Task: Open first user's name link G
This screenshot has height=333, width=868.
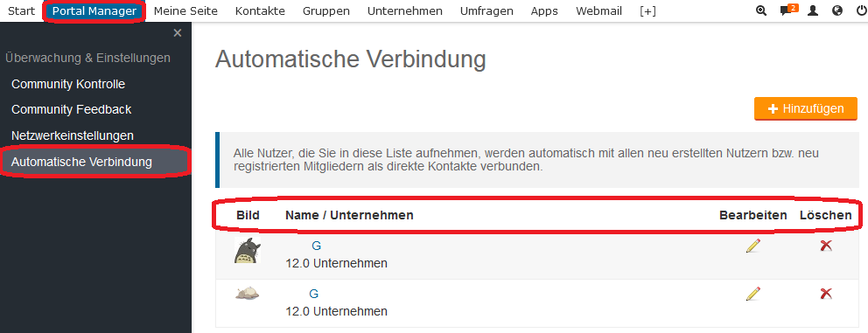Action: pyautogui.click(x=317, y=246)
